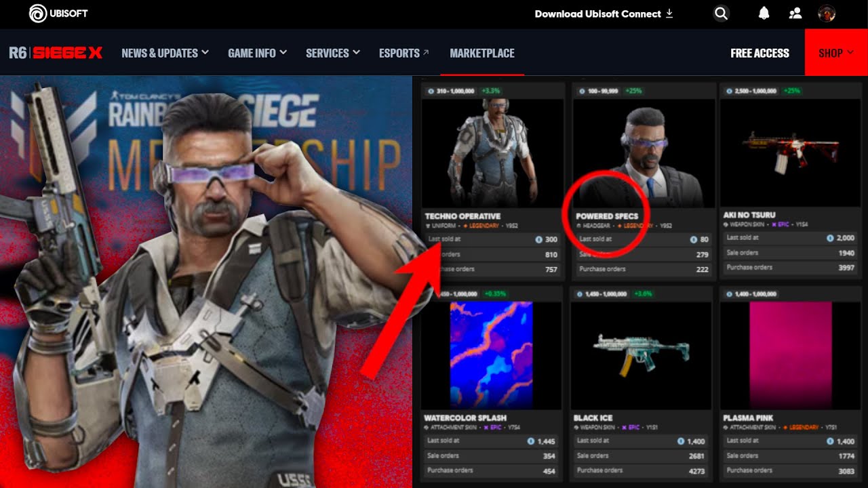The image size is (868, 488).
Task: Click the coin icon in 2,500 - 1,000,000 tag
Action: 728,90
